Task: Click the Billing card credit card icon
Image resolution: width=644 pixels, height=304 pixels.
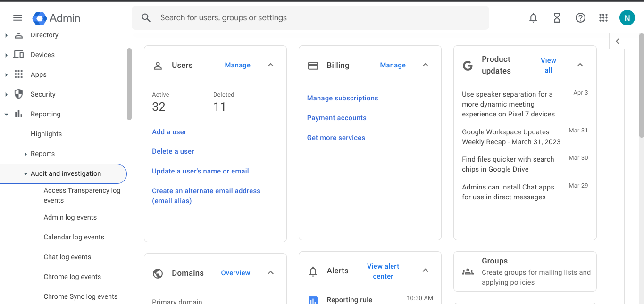Action: click(313, 66)
